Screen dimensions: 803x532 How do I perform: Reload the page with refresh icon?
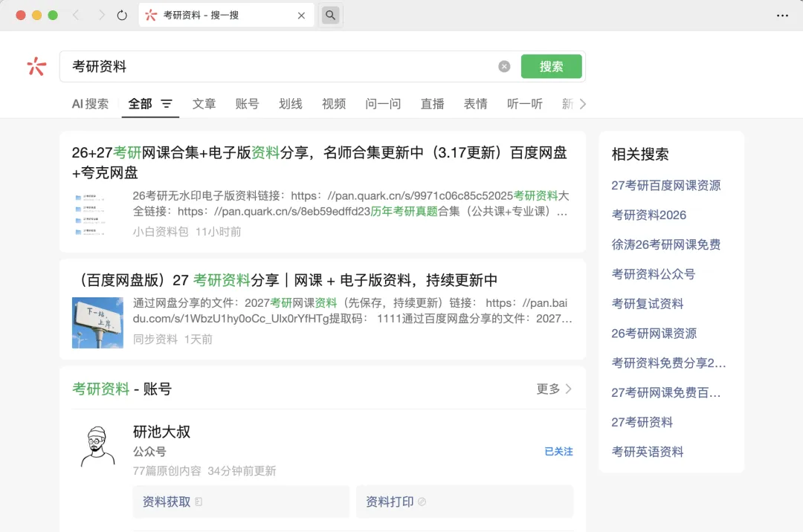(x=122, y=16)
